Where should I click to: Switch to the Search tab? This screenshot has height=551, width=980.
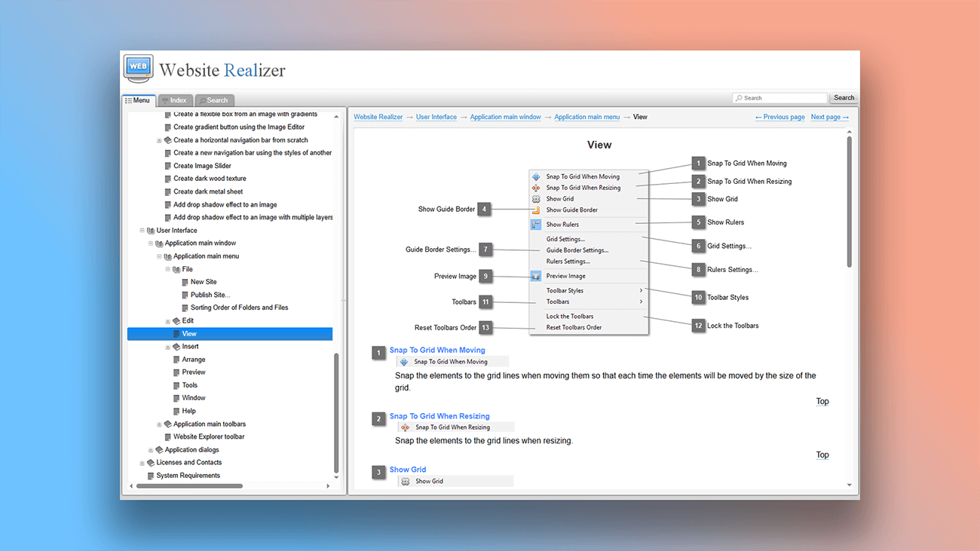(215, 99)
